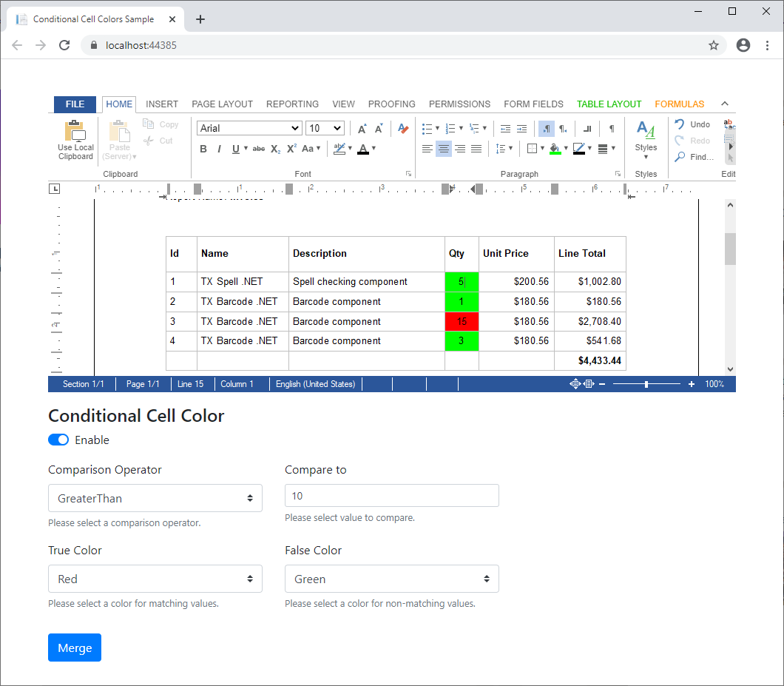Switch to PAGE LAYOUT tab
This screenshot has width=784, height=686.
pos(222,104)
